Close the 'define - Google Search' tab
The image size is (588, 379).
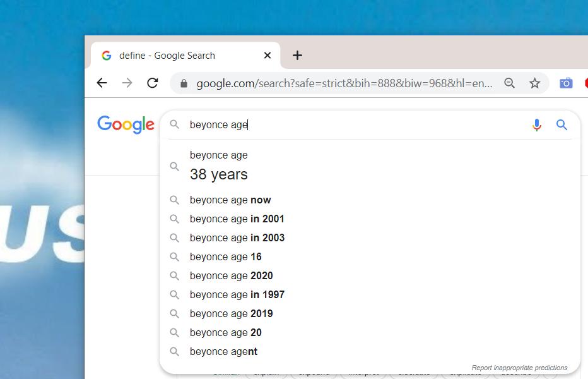pos(268,56)
